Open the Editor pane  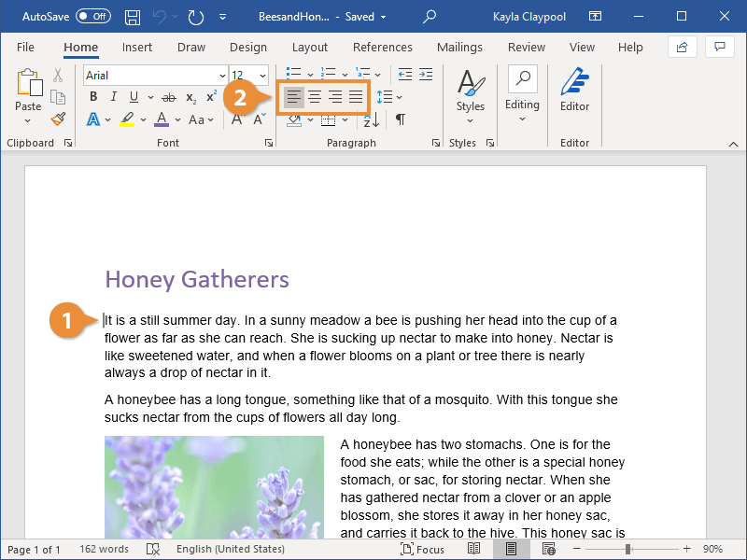click(574, 93)
